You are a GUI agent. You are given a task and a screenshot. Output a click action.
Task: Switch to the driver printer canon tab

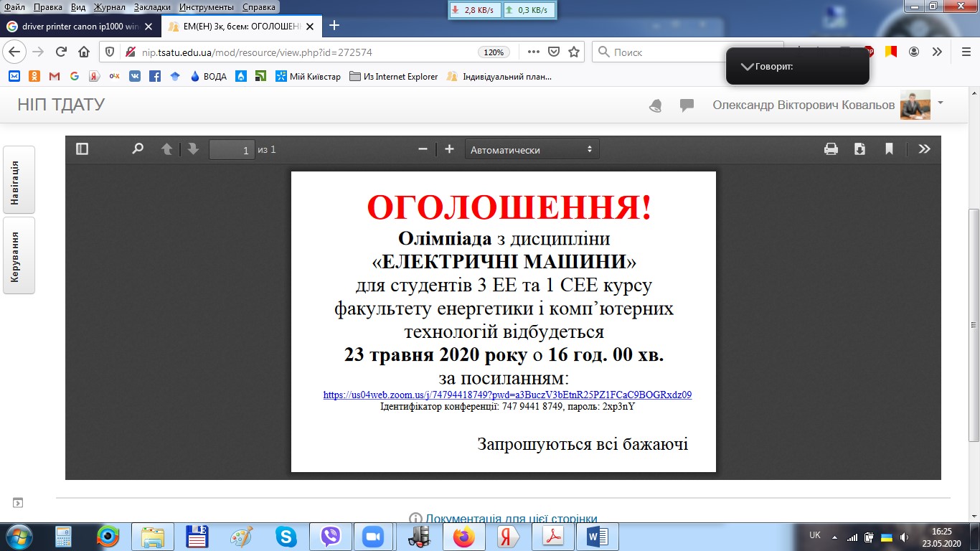tap(80, 26)
